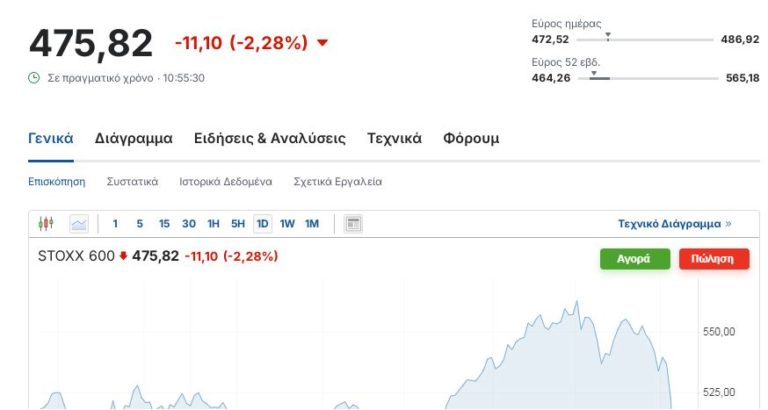The width and height of the screenshot is (768, 410).
Task: Switch chart to 1M interval
Action: 312,224
